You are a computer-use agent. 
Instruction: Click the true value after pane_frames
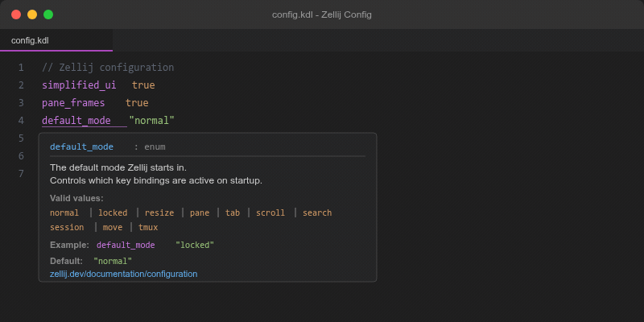coord(137,103)
